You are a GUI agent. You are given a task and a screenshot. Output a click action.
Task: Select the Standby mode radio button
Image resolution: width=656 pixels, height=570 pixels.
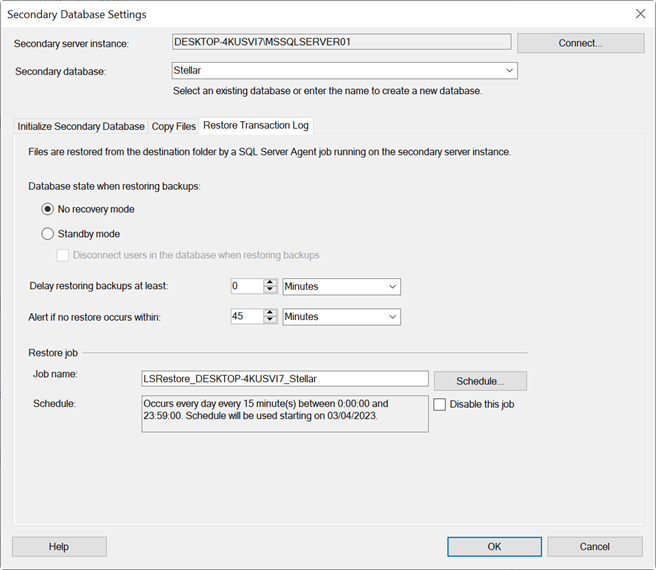(47, 234)
